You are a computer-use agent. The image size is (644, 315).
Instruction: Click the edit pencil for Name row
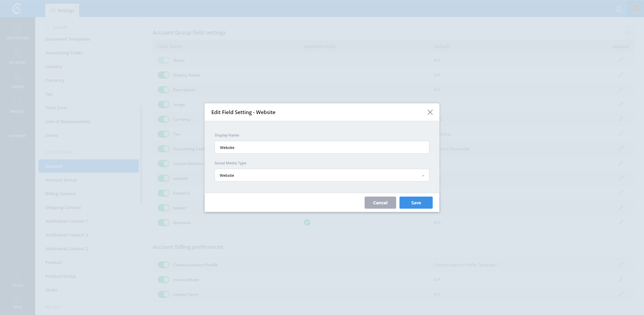621,60
